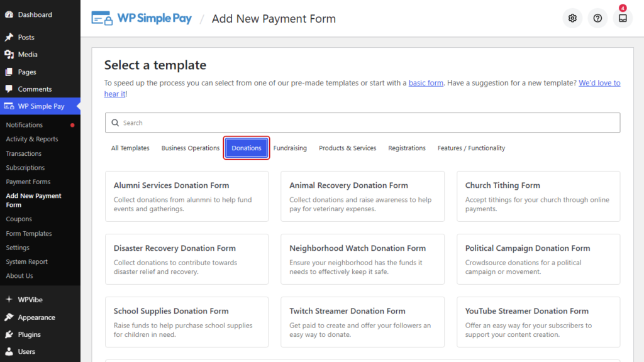644x362 pixels.
Task: Click the Pages icon in sidebar
Action: [9, 72]
